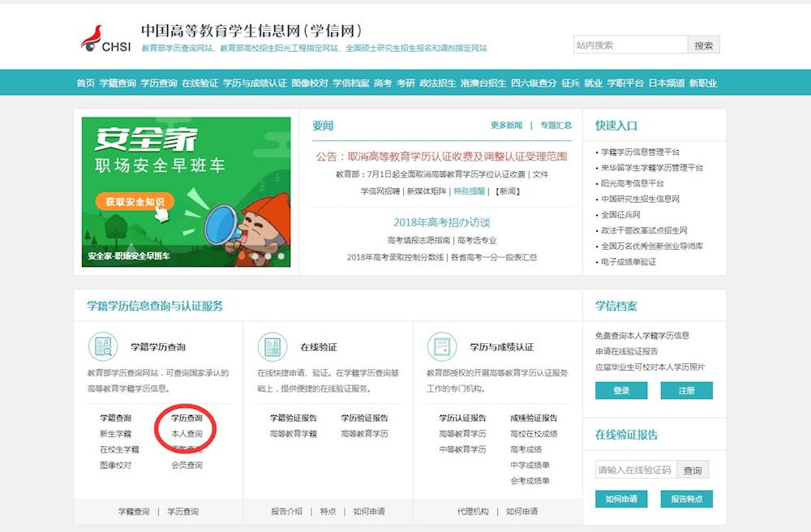Image resolution: width=811 pixels, height=532 pixels.
Task: Select 新职业 in the navigation bar
Action: coord(703,83)
